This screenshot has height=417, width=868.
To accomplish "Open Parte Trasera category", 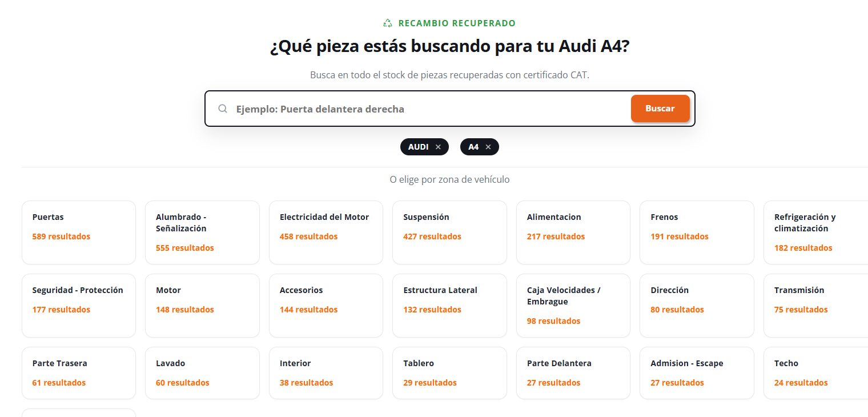I will (79, 373).
